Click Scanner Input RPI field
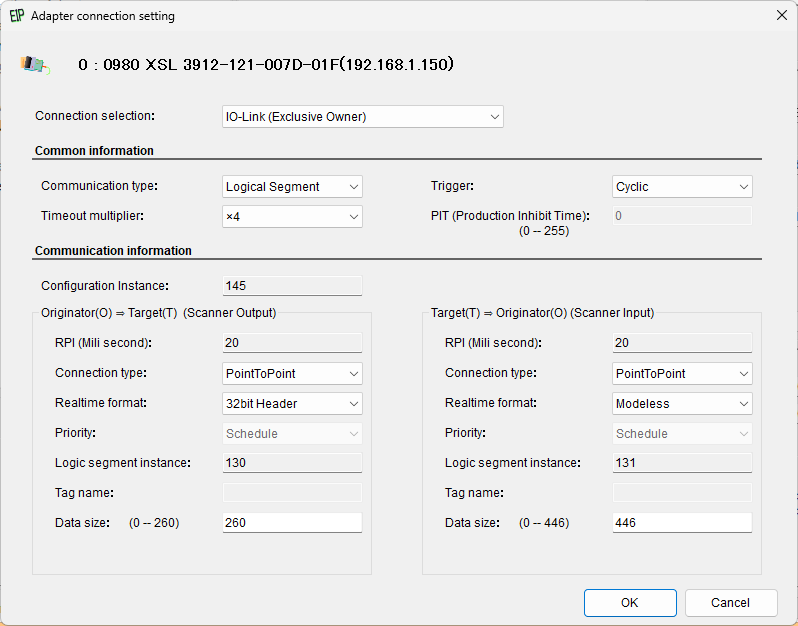The width and height of the screenshot is (798, 626). click(682, 343)
